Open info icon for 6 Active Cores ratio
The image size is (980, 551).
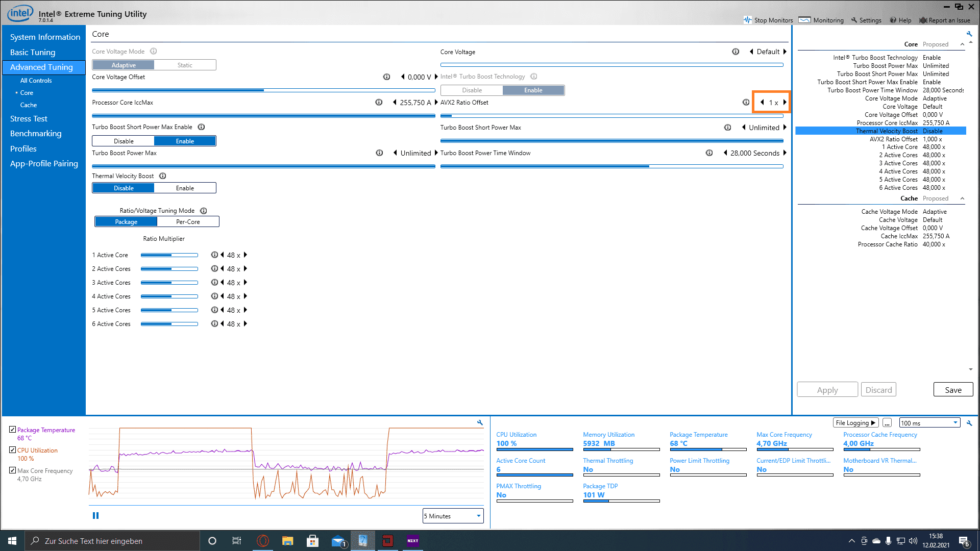coord(214,324)
